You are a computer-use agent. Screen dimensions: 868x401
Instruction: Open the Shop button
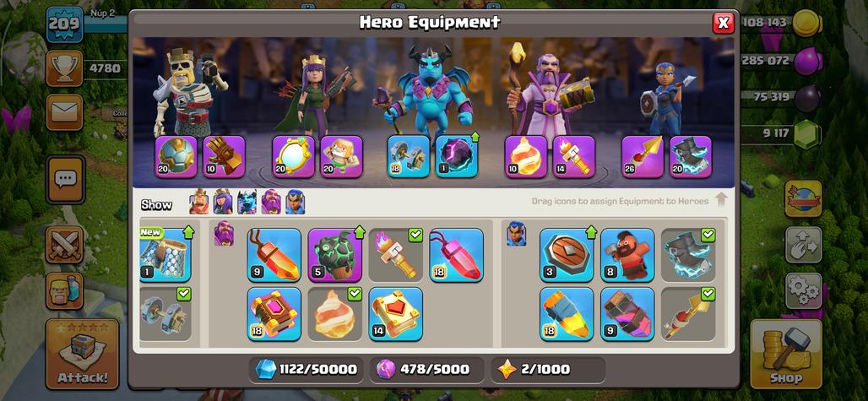point(785,354)
